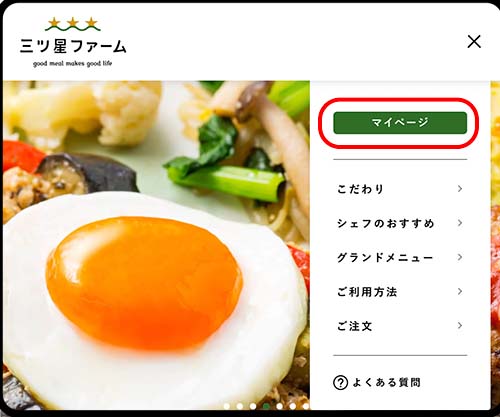Select the ご注文 menu item
Viewport: 500px width, 417px height.
coord(400,326)
